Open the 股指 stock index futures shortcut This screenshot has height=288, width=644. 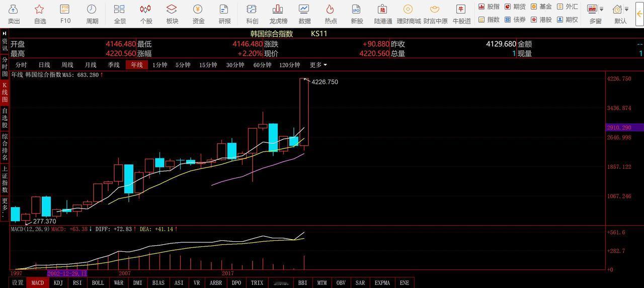pos(489,7)
